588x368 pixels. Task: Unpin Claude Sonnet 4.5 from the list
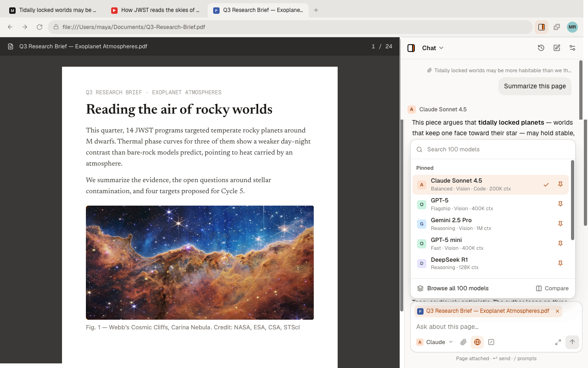pos(560,184)
